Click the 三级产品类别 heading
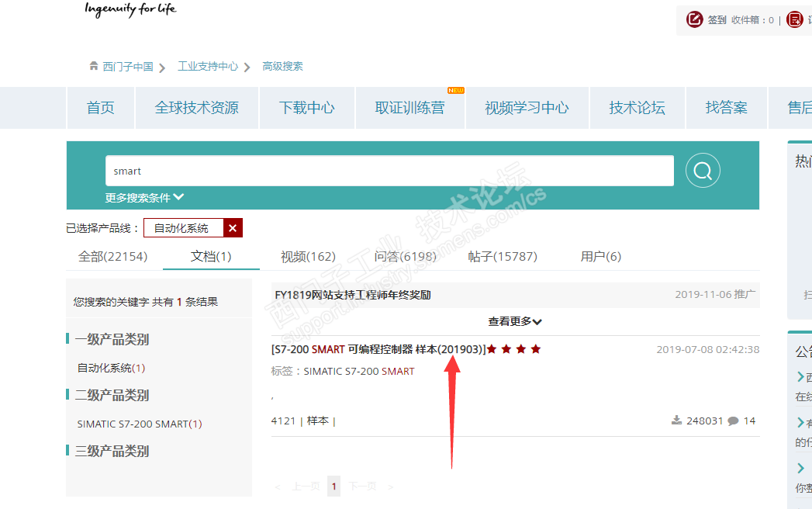Screen dimensions: 812x509 point(112,451)
